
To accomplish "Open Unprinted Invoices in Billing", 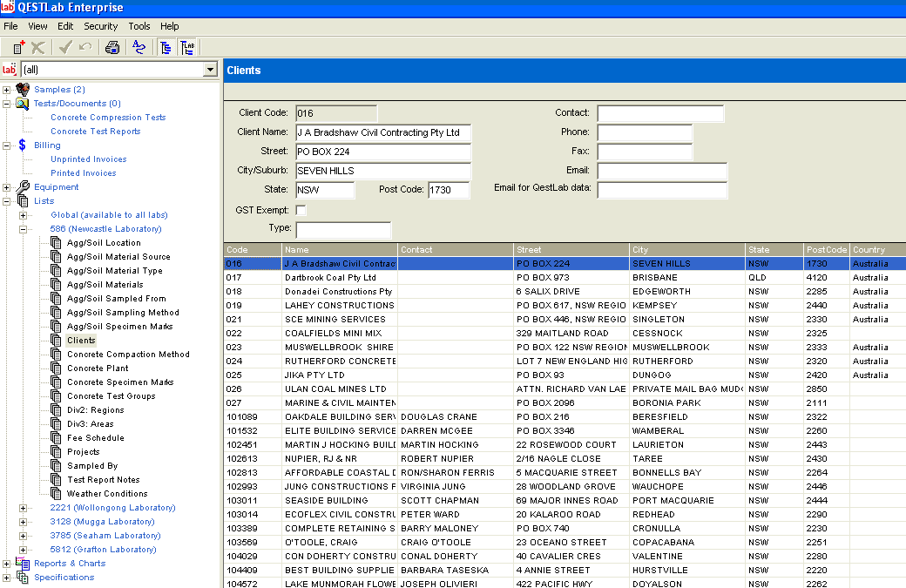I will point(88,159).
